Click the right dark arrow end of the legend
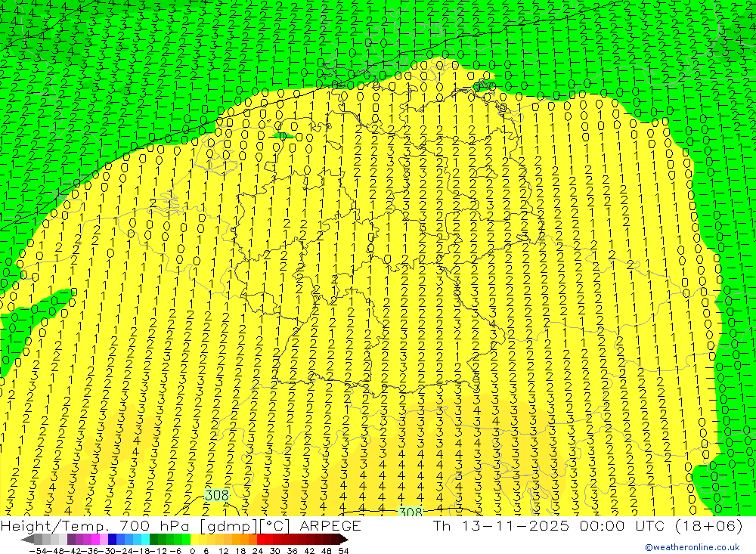This screenshot has height=554, width=756. click(344, 539)
